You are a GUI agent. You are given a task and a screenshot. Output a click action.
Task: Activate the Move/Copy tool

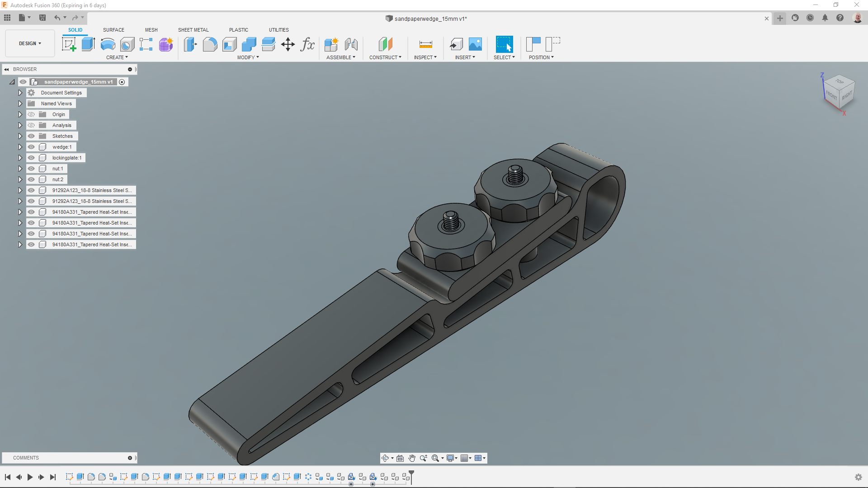click(288, 44)
